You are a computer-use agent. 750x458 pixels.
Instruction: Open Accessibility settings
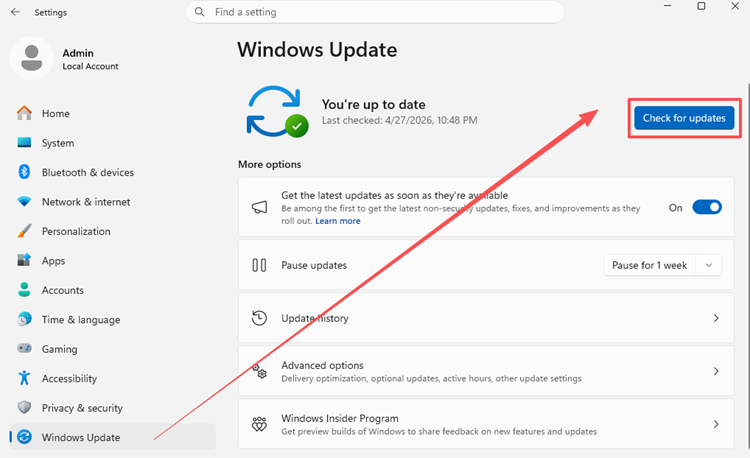(x=112, y=378)
